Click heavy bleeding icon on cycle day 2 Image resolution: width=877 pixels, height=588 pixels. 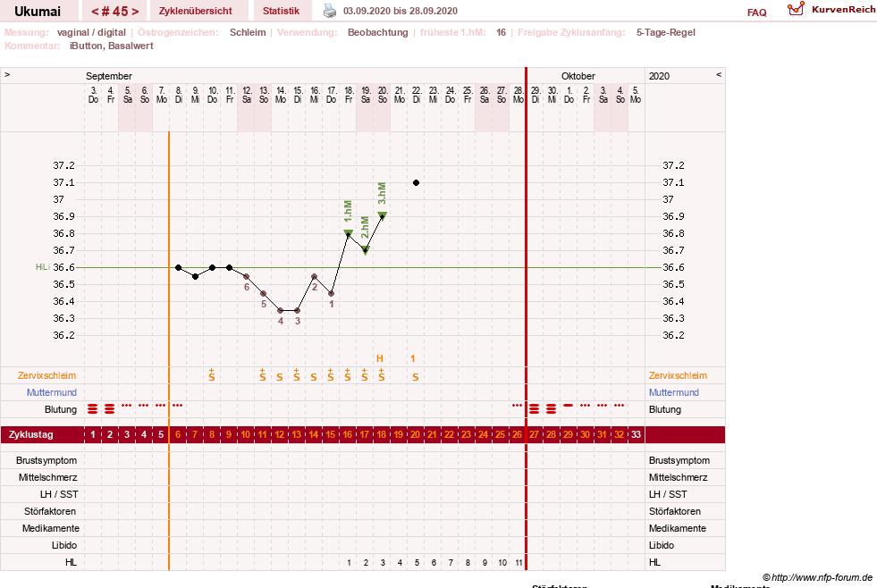(110, 409)
